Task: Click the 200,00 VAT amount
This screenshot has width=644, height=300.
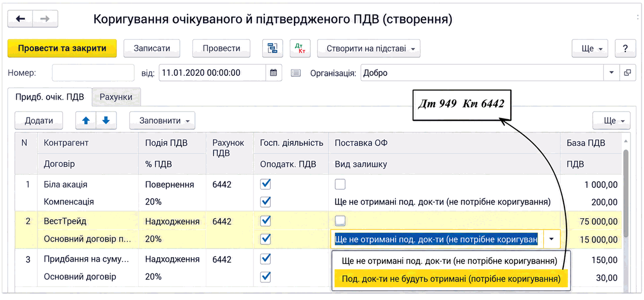Action: tap(604, 202)
